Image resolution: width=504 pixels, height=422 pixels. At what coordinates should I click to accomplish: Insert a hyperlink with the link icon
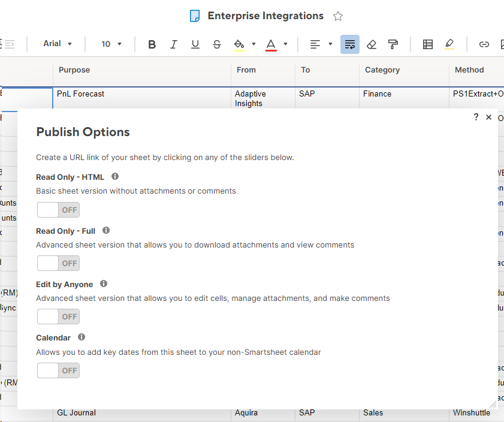(484, 44)
